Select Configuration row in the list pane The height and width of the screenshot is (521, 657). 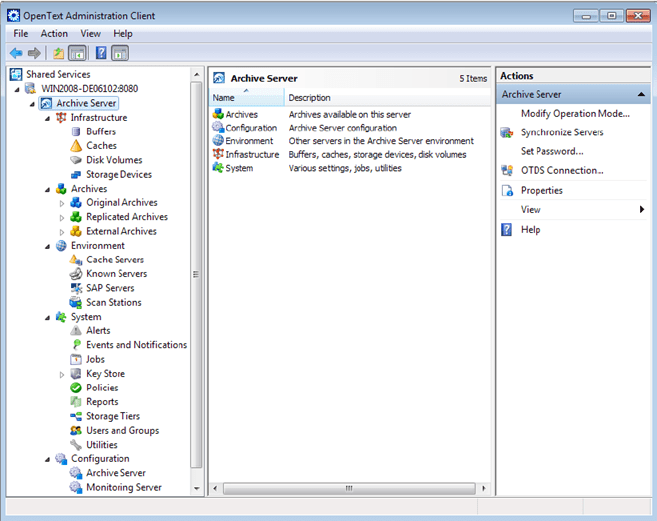(x=349, y=128)
